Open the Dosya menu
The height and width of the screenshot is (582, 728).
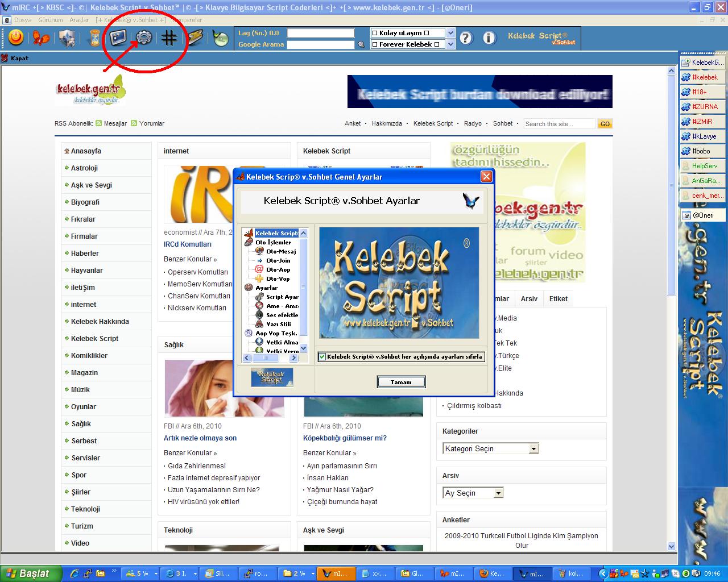click(x=23, y=20)
